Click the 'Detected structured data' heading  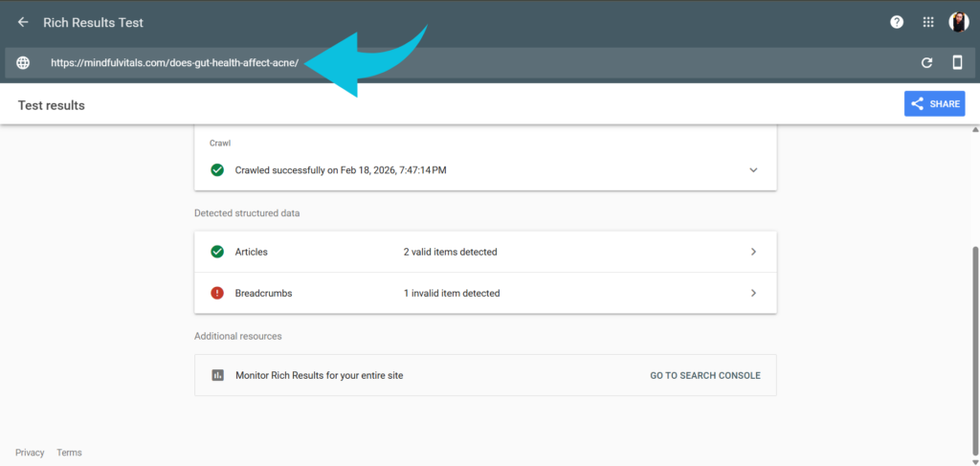pyautogui.click(x=247, y=213)
